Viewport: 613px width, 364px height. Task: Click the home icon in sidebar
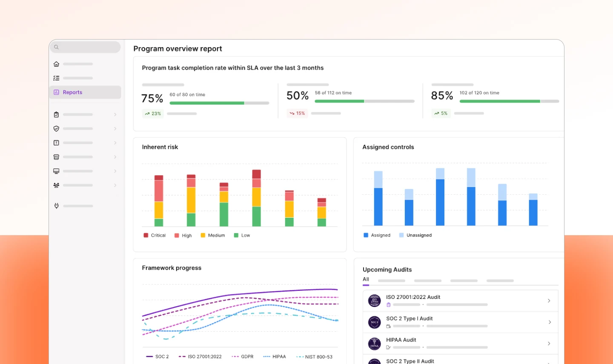[56, 64]
